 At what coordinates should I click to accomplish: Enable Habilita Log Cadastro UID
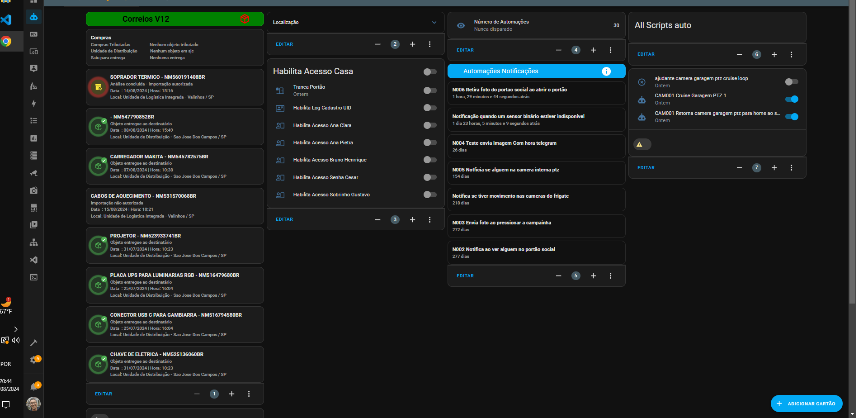coord(430,108)
